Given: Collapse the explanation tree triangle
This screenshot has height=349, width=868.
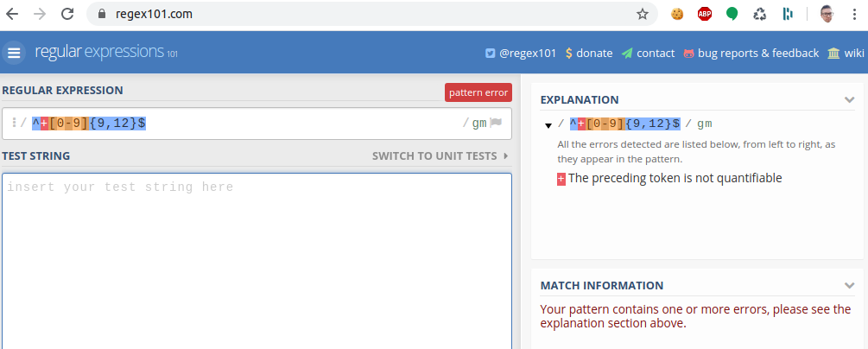Looking at the screenshot, I should pyautogui.click(x=548, y=125).
